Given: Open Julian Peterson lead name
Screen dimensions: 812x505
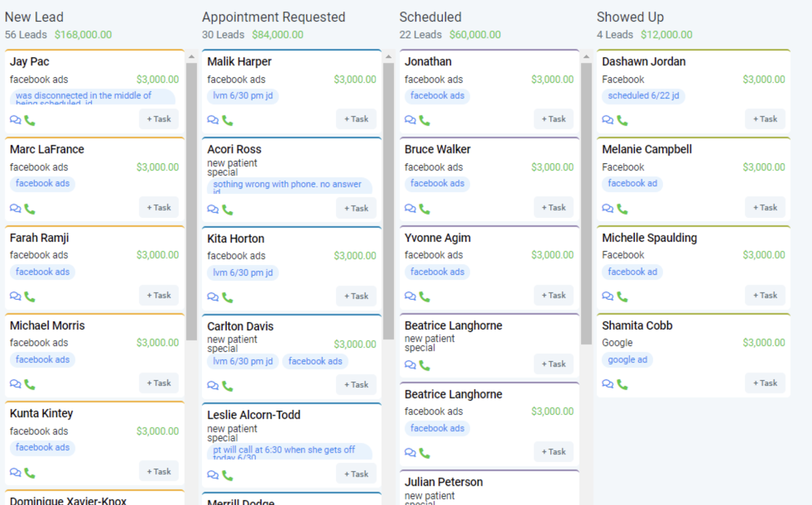Looking at the screenshot, I should 443,482.
